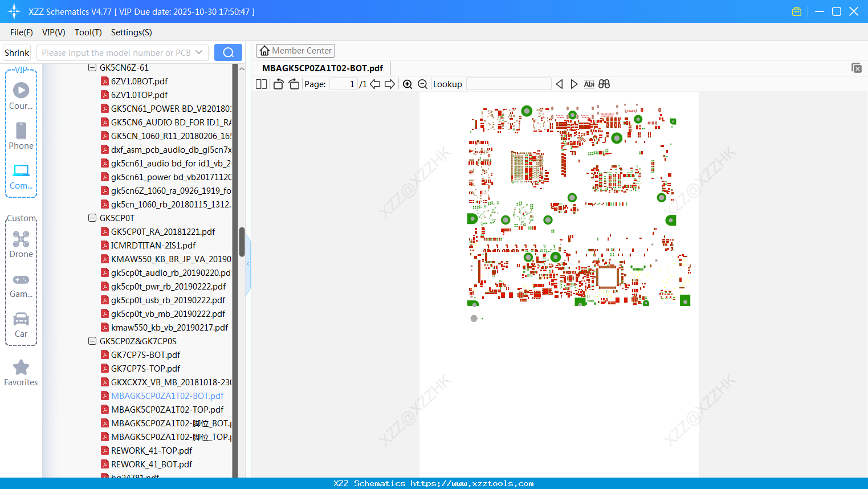This screenshot has height=489, width=868.
Task: Switch to MBAGK5CP0ZA1T02-BOT.pdf tab
Action: tap(323, 68)
